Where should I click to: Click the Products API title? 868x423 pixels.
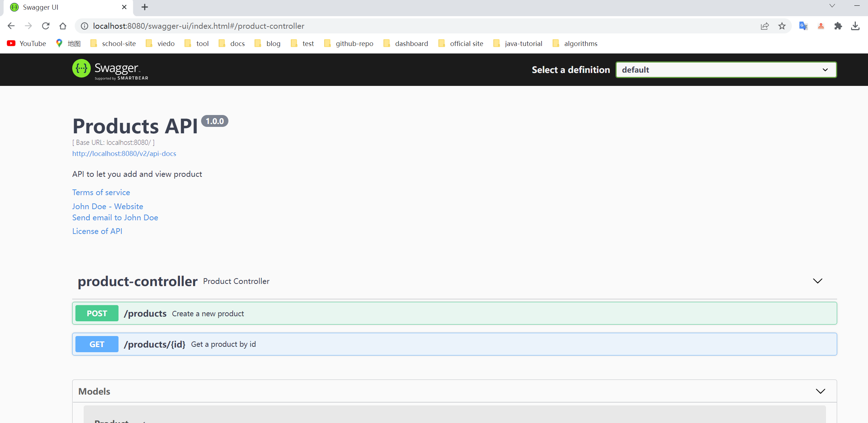(x=135, y=126)
